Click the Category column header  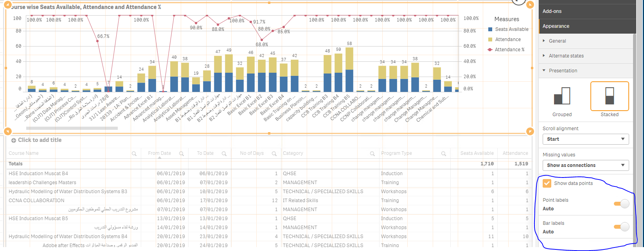[293, 153]
